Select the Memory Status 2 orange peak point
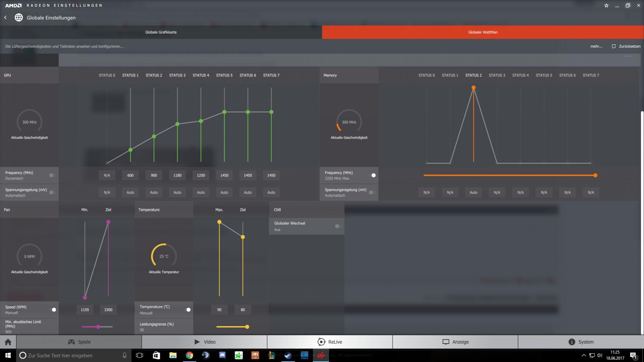This screenshot has width=644, height=362. (x=473, y=88)
